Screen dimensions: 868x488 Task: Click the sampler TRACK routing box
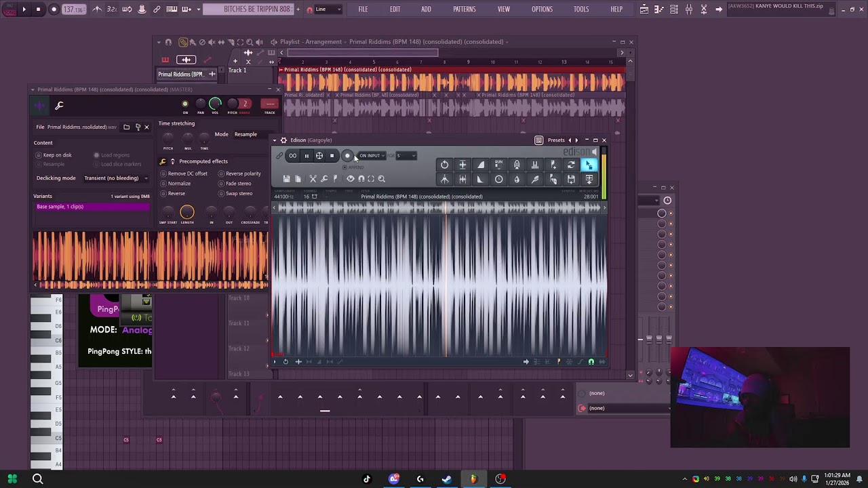pyautogui.click(x=270, y=104)
